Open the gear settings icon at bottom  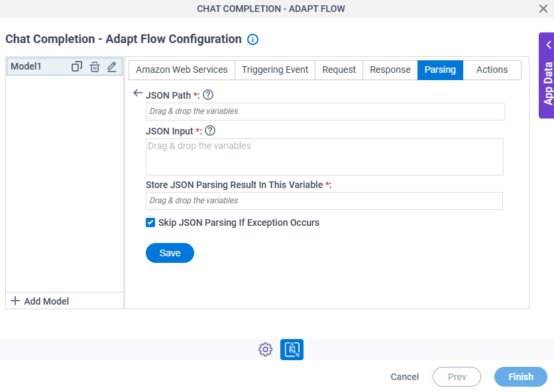pyautogui.click(x=265, y=350)
